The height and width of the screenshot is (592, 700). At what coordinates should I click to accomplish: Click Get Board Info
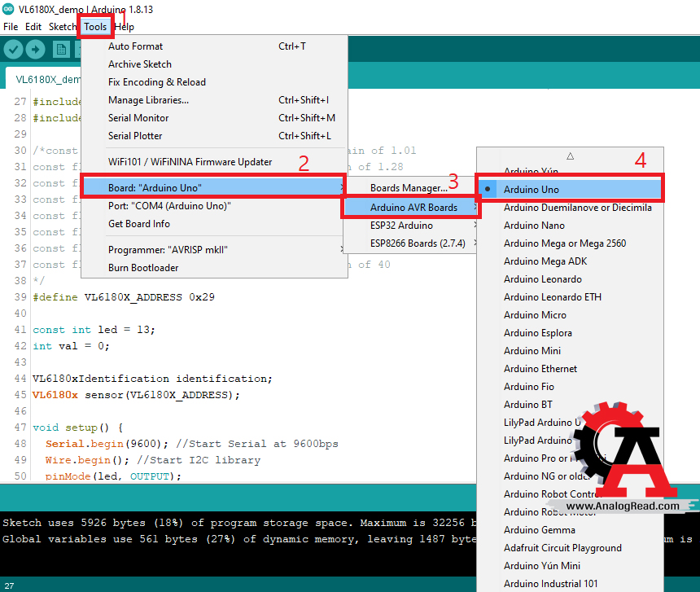point(214,224)
